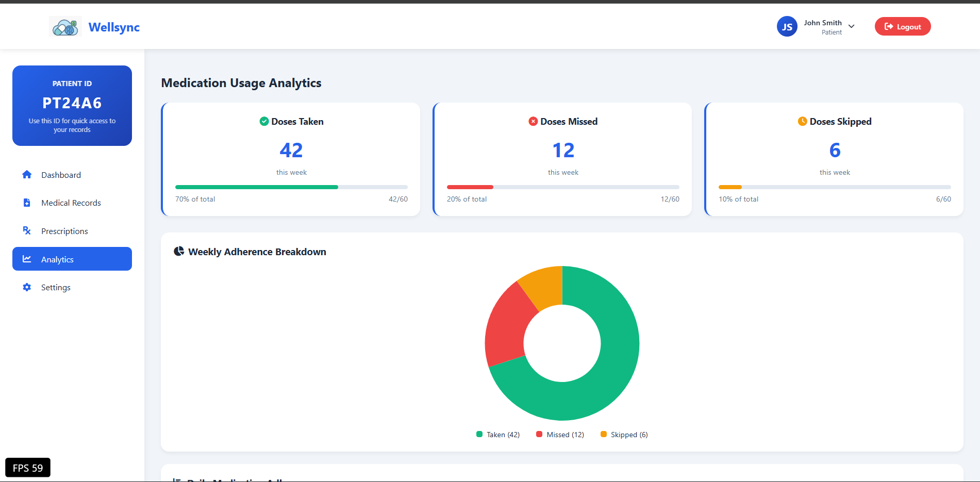Click the Doses Missed red progress bar
This screenshot has width=980, height=482.
470,187
